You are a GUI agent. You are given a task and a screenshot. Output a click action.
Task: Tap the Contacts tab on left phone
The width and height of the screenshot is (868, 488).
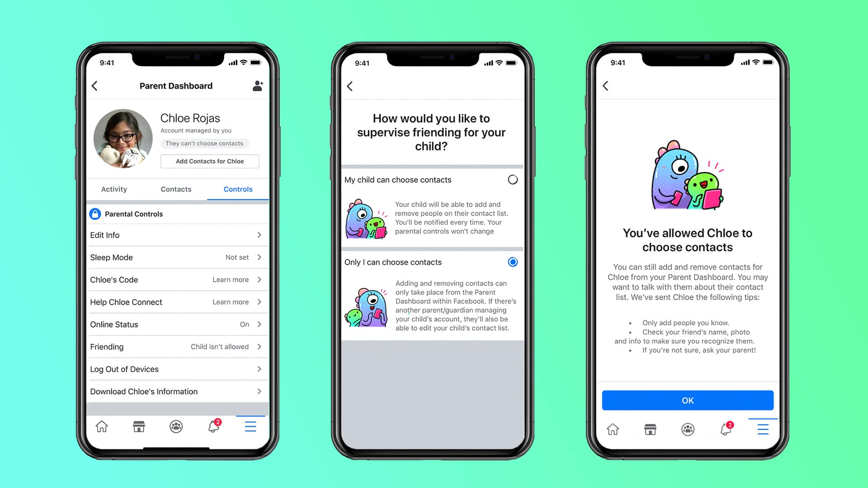pos(175,189)
